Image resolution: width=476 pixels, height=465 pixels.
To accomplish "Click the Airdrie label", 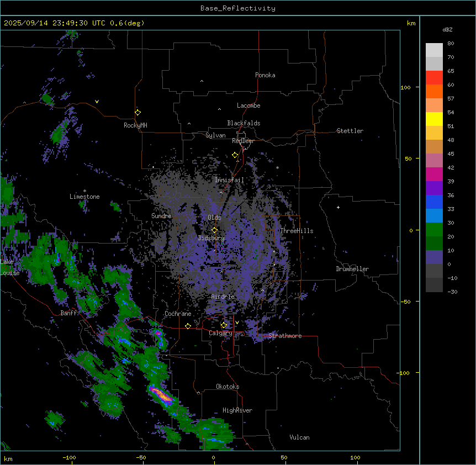I will click(223, 297).
